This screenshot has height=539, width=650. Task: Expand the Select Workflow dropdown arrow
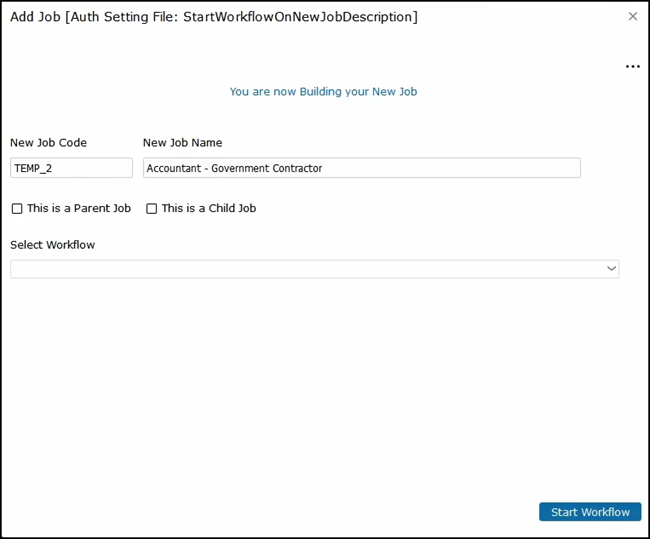point(611,269)
